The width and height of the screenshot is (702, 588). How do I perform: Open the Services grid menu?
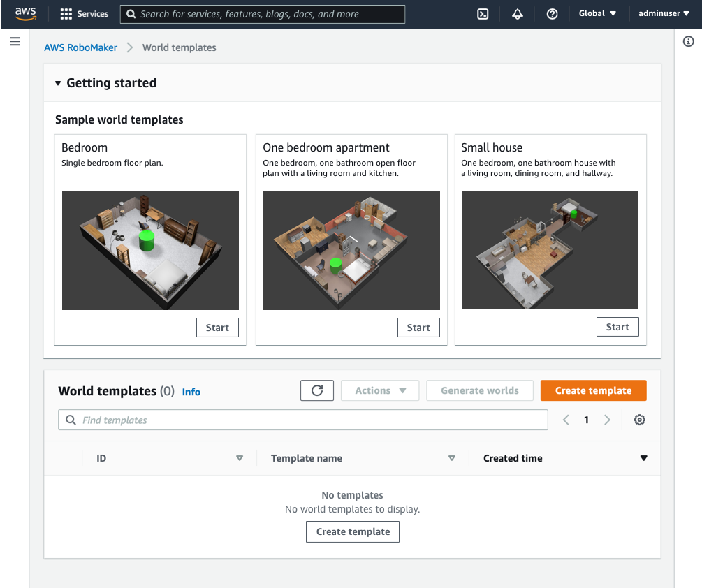point(85,14)
